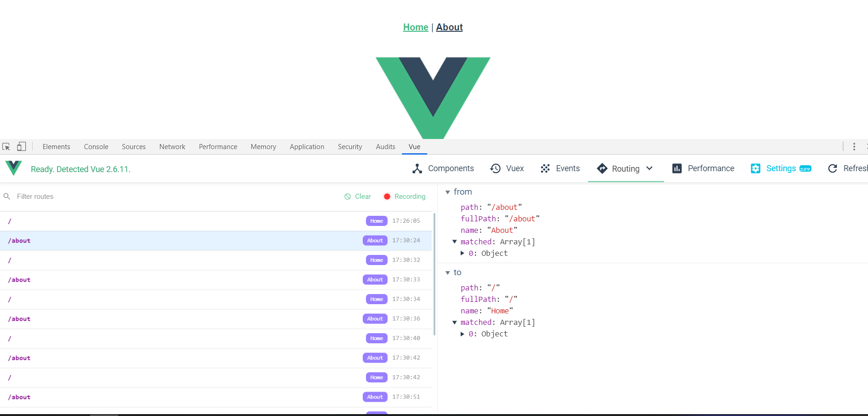Click the Clear routes button label
The image size is (868, 416).
pyautogui.click(x=363, y=196)
